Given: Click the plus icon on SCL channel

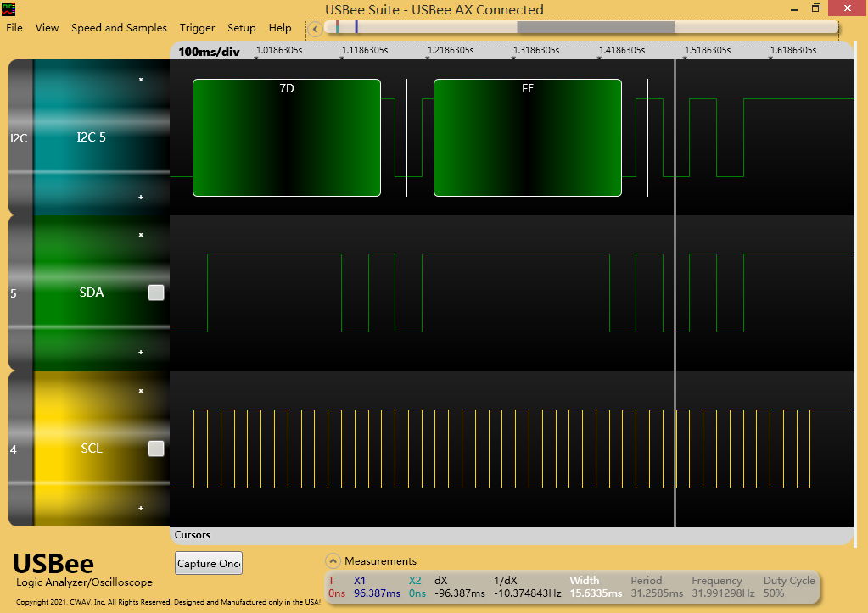Looking at the screenshot, I should point(141,509).
